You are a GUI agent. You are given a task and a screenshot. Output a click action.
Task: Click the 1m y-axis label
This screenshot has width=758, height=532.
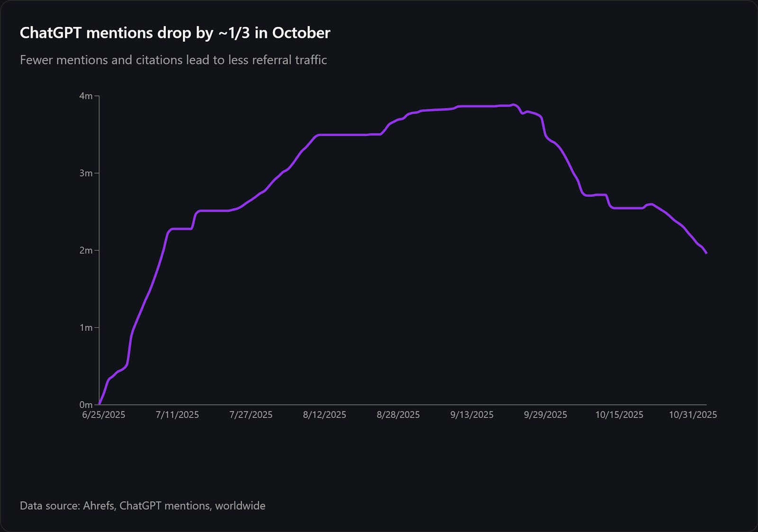click(x=86, y=328)
